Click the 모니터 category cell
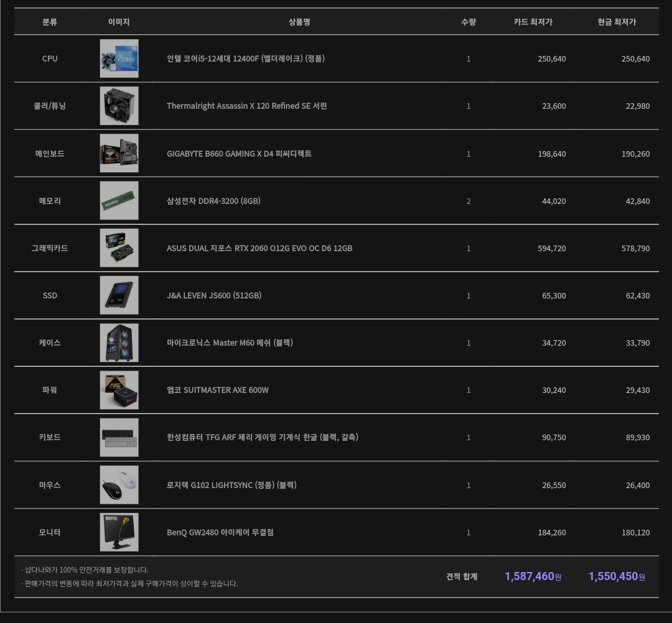The height and width of the screenshot is (623, 672). (x=50, y=532)
